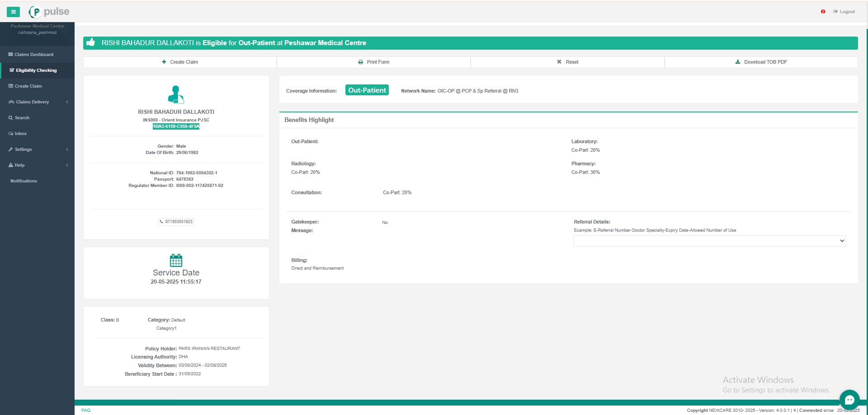Expand the Claims Delivery submenu
This screenshot has height=415, width=868.
pos(37,102)
